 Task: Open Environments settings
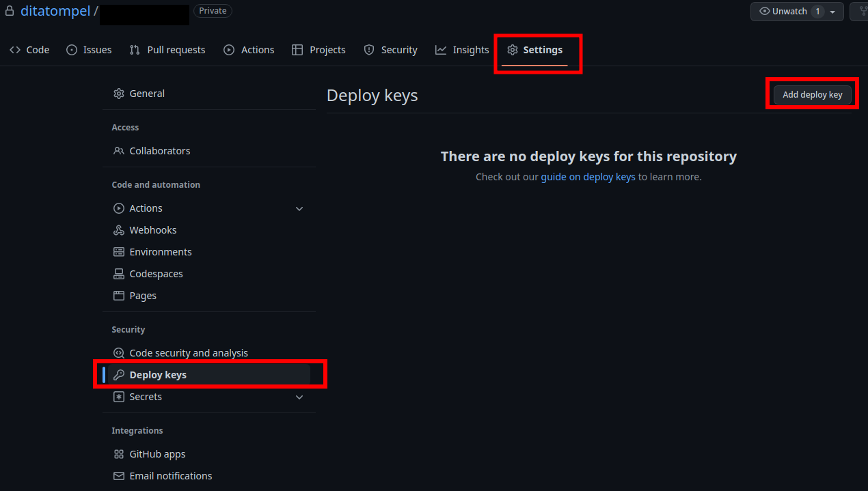pos(209,252)
